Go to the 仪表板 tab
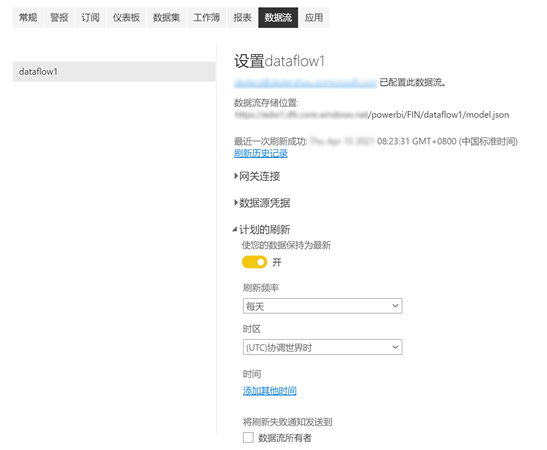Viewport: 547px width, 450px height. click(x=126, y=17)
